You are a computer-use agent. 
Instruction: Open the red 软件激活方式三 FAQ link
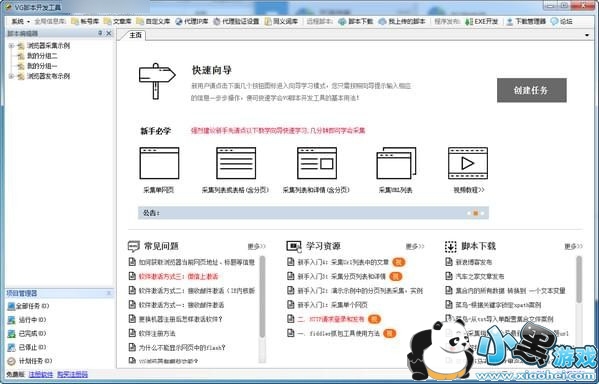(x=178, y=277)
